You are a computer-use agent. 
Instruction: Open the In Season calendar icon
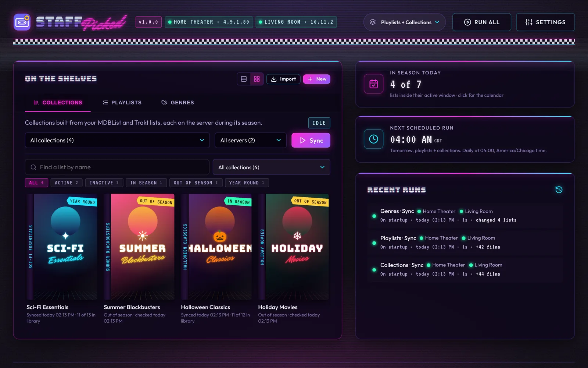373,84
